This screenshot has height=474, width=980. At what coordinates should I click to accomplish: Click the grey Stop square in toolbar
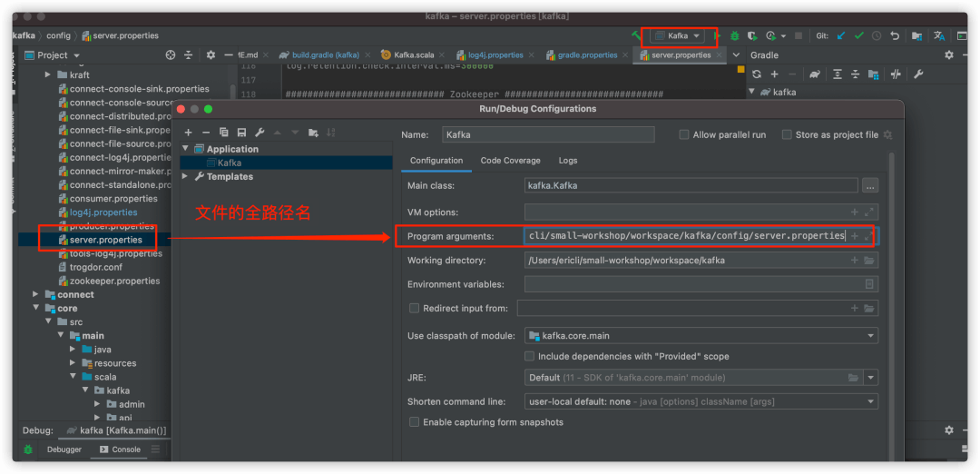click(799, 36)
